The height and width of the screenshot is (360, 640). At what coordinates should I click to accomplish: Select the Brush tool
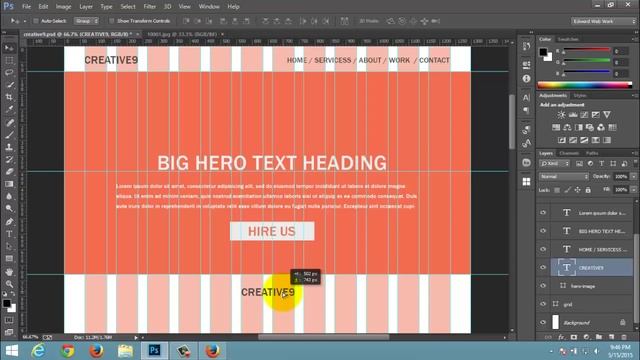click(x=9, y=135)
